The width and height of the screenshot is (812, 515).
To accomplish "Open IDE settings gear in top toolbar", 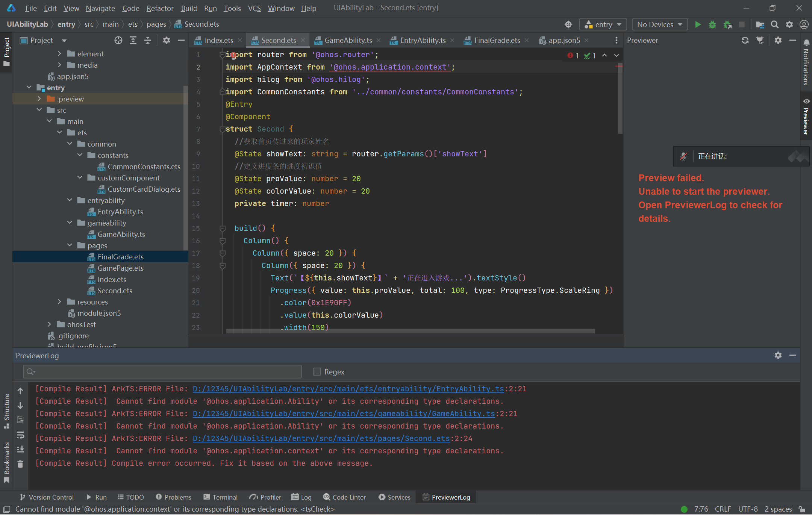I will 789,24.
